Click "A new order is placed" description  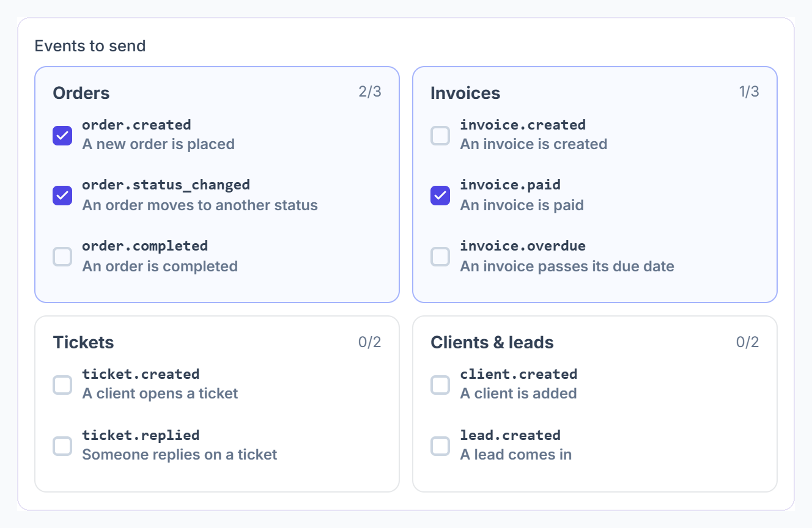158,144
